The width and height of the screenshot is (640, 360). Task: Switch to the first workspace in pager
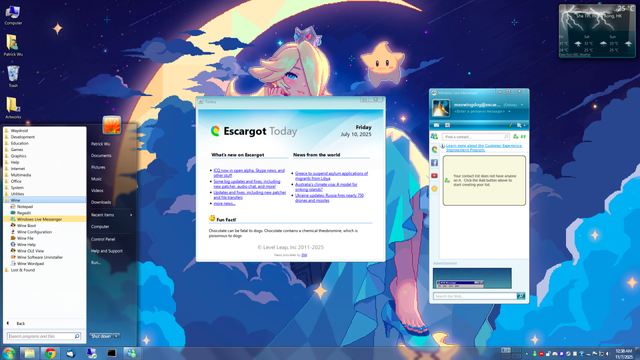(506, 350)
